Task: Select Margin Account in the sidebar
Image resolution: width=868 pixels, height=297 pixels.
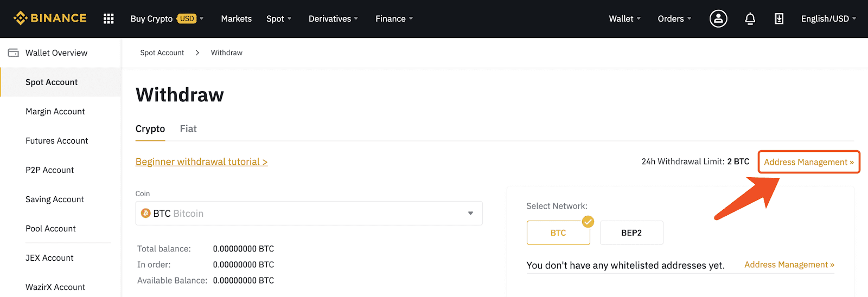Action: (55, 112)
